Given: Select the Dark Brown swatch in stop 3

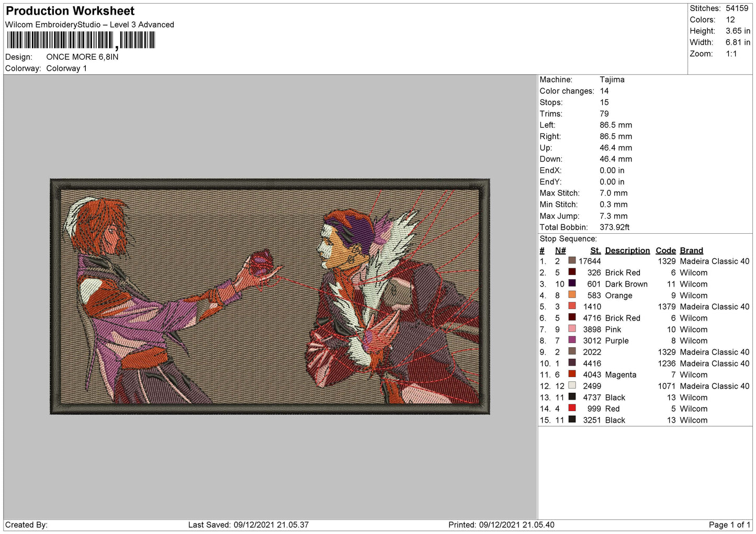Looking at the screenshot, I should (x=572, y=283).
